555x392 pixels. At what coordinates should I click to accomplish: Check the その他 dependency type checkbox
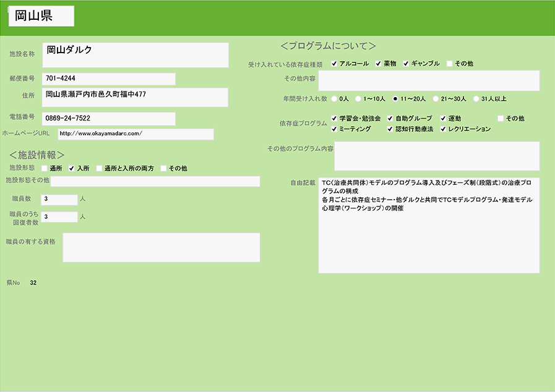coord(450,64)
